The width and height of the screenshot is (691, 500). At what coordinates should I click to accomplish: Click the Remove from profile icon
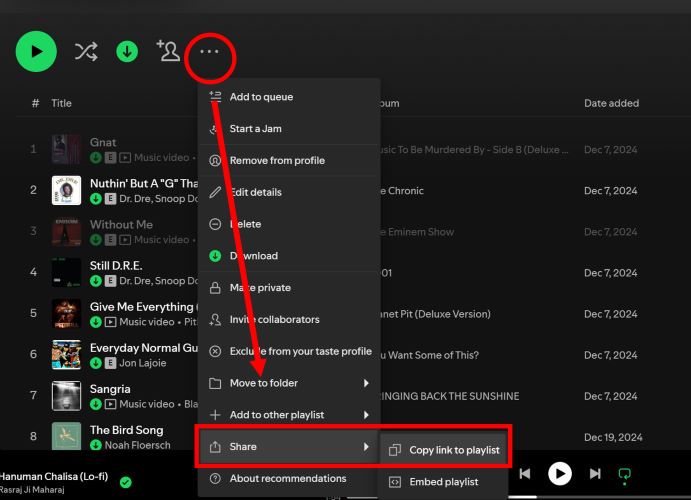(215, 160)
